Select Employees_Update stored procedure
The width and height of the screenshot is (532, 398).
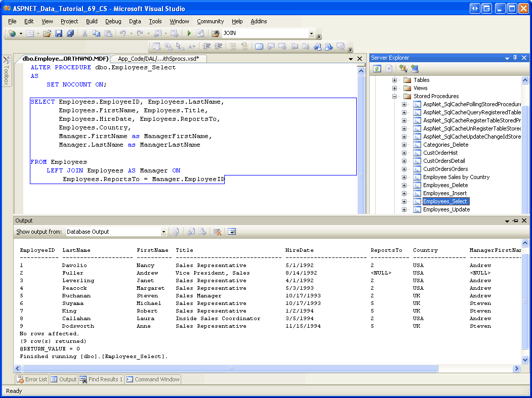click(x=446, y=209)
